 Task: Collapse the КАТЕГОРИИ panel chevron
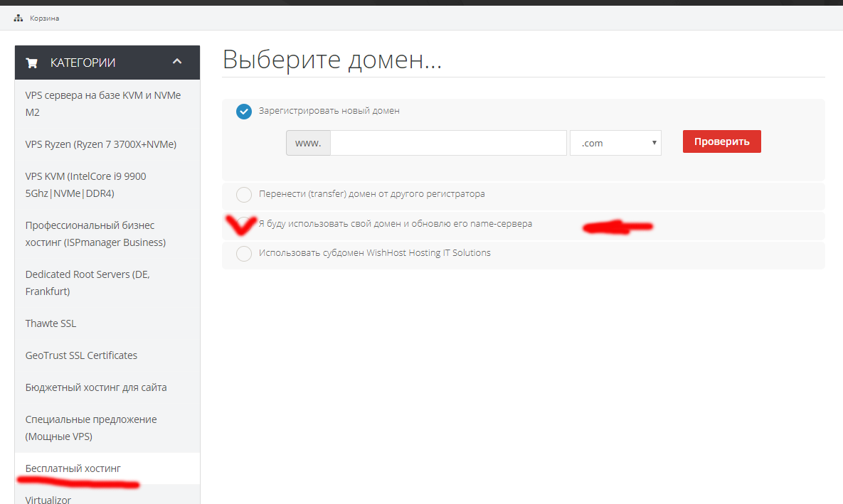[177, 62]
